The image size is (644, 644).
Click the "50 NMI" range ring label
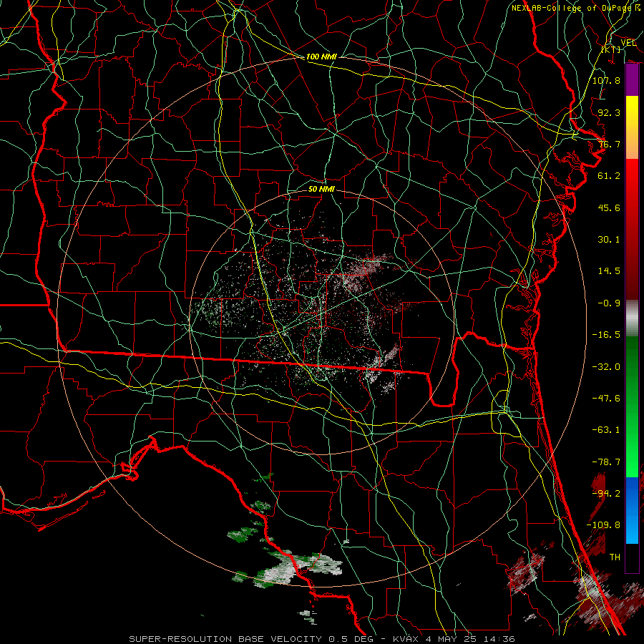coord(321,190)
